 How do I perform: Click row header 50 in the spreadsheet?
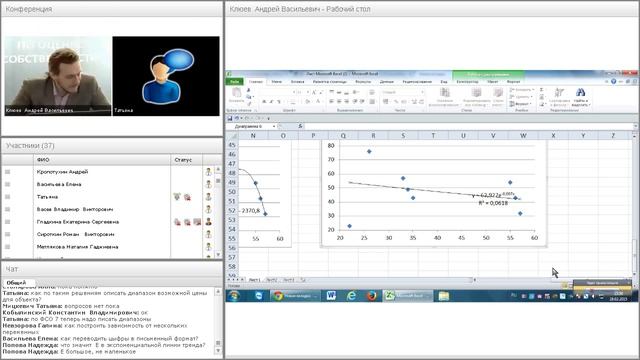(x=232, y=192)
